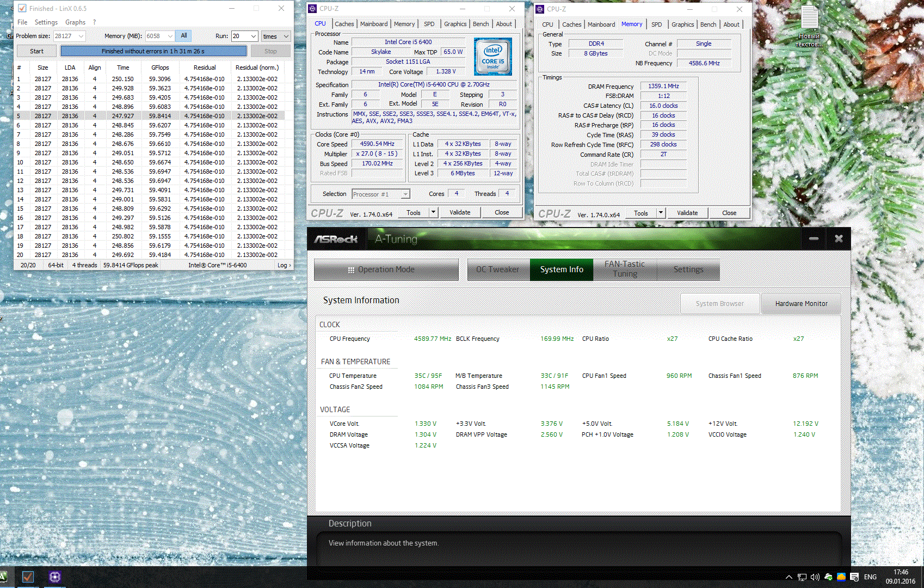The height and width of the screenshot is (588, 924).
Task: Switch to Caches tab in the CPU-tab CPU-Z window
Action: 344,24
